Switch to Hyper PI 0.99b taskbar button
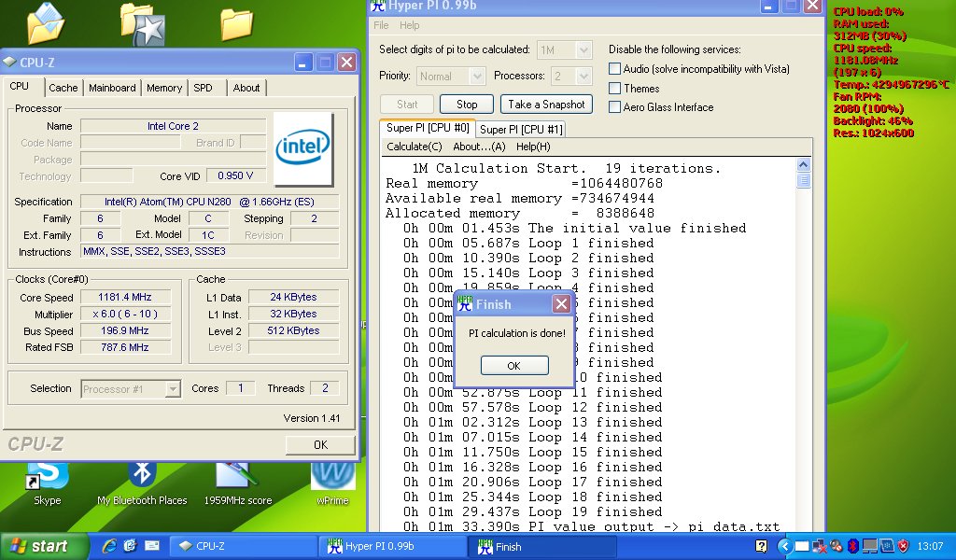Image resolution: width=956 pixels, height=560 pixels. 392,547
